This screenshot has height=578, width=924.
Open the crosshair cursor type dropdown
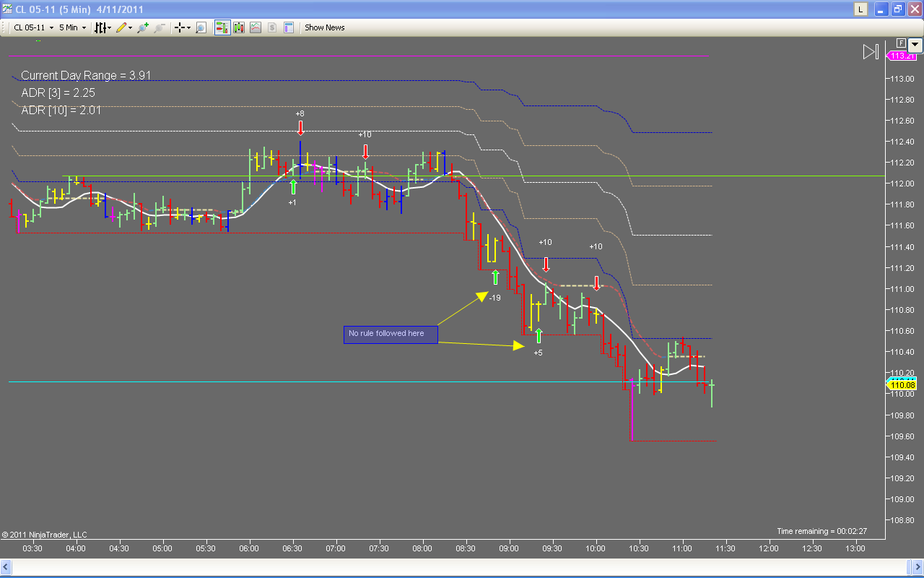click(183, 27)
